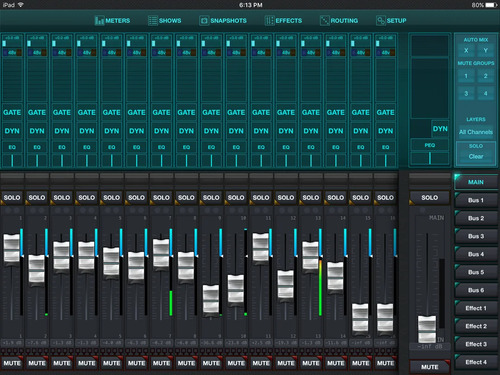The image size is (500, 375).
Task: Open PEQ on the main strip
Action: [x=430, y=145]
